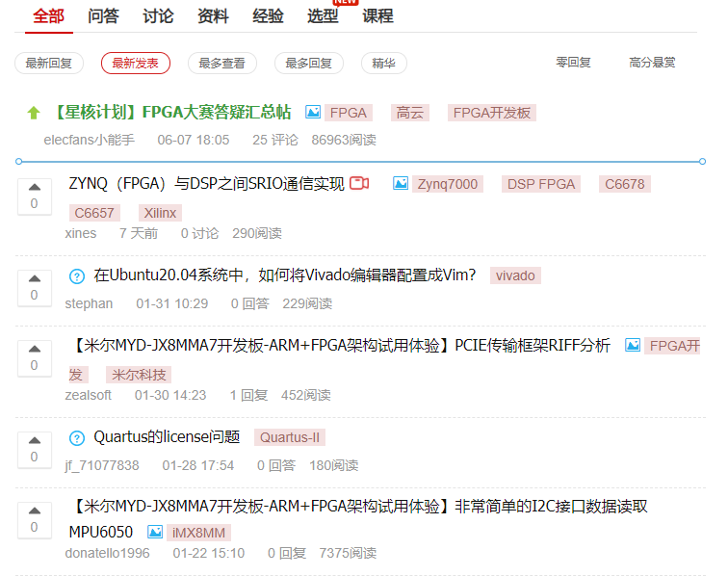Open the ZYNQ与DSP之间SRIO通信实现 post
Image resolution: width=728 pixels, height=576 pixels.
click(x=207, y=183)
